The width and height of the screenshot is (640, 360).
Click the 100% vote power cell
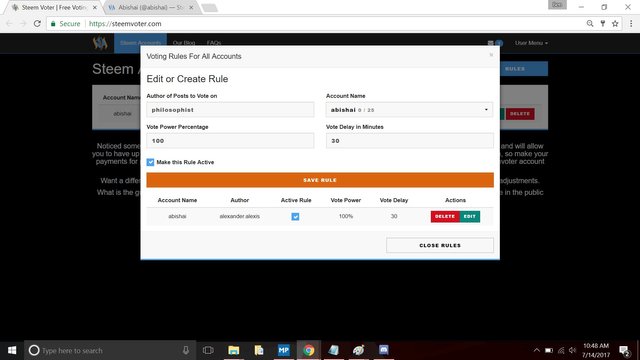point(346,216)
